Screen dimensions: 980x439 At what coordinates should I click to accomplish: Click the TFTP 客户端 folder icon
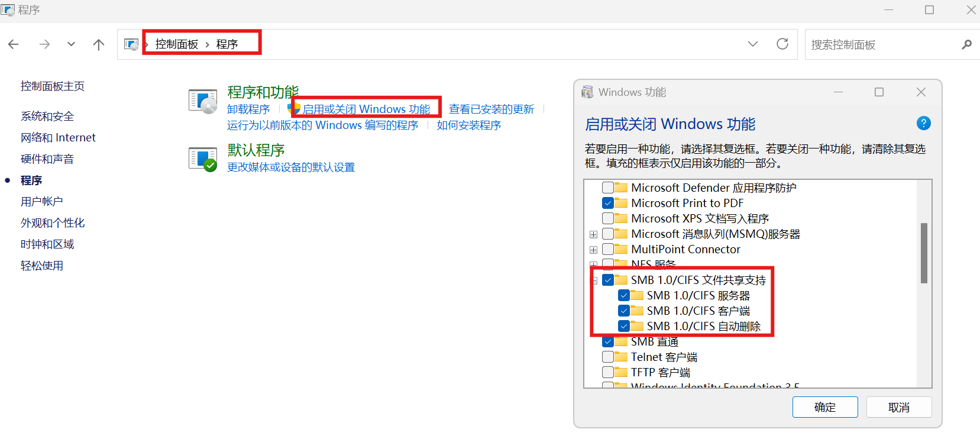click(621, 372)
